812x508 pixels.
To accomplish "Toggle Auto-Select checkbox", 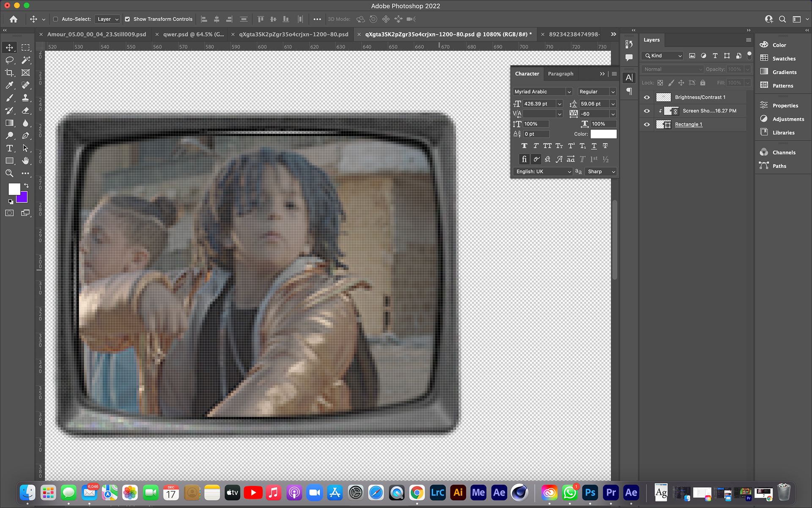I will pos(55,19).
